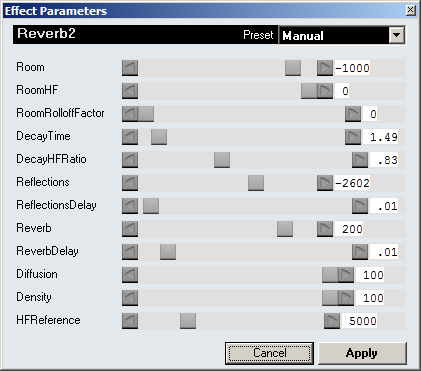Click the Room slider thumb

293,68
